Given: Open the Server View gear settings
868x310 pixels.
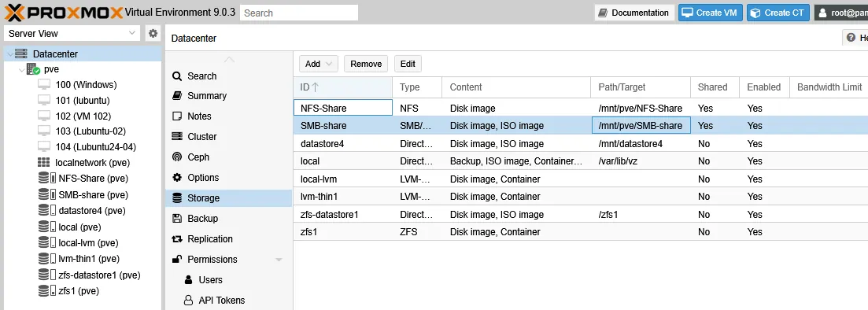Looking at the screenshot, I should 153,33.
